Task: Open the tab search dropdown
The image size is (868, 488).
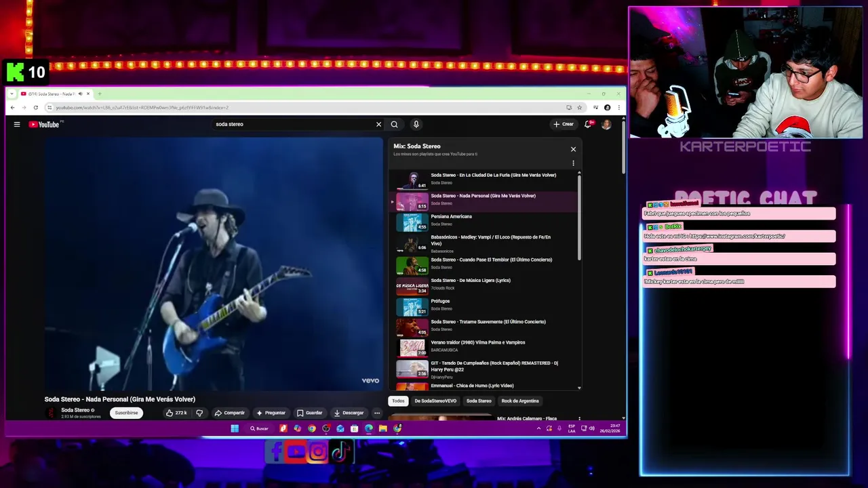Action: coord(12,94)
